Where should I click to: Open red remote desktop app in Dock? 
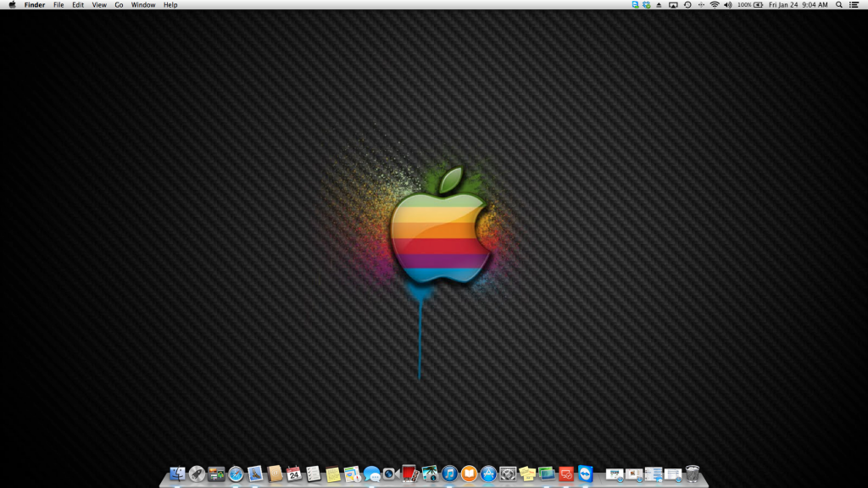(565, 474)
